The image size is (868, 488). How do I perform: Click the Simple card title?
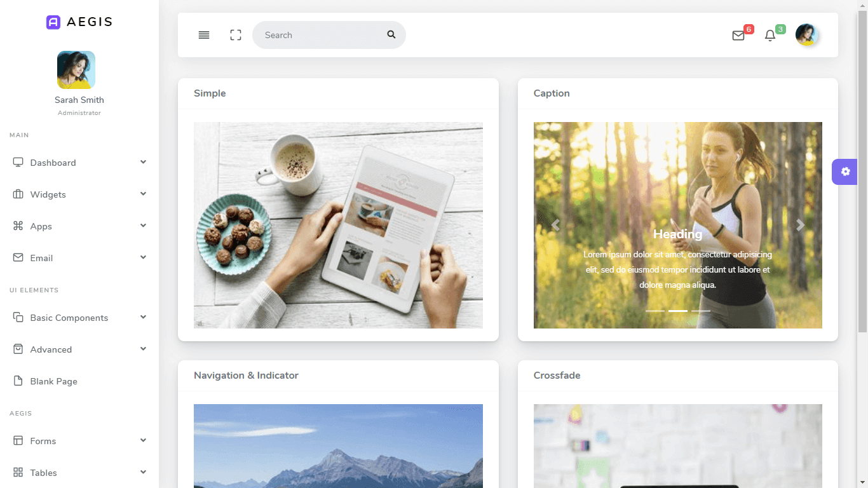(x=210, y=93)
